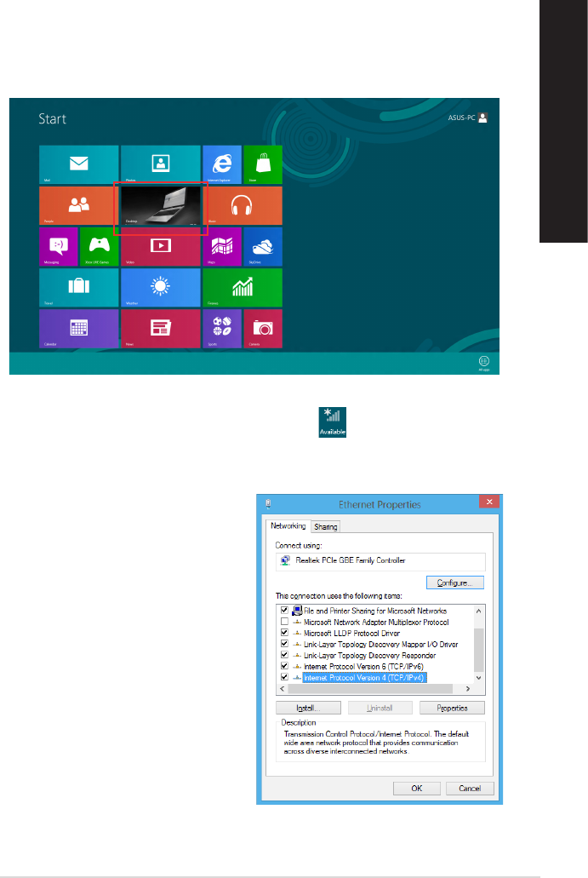This screenshot has height=878, width=588.
Task: Enable Microsoft Network Adapter Multiplexor Protocol checkbox
Action: [285, 622]
